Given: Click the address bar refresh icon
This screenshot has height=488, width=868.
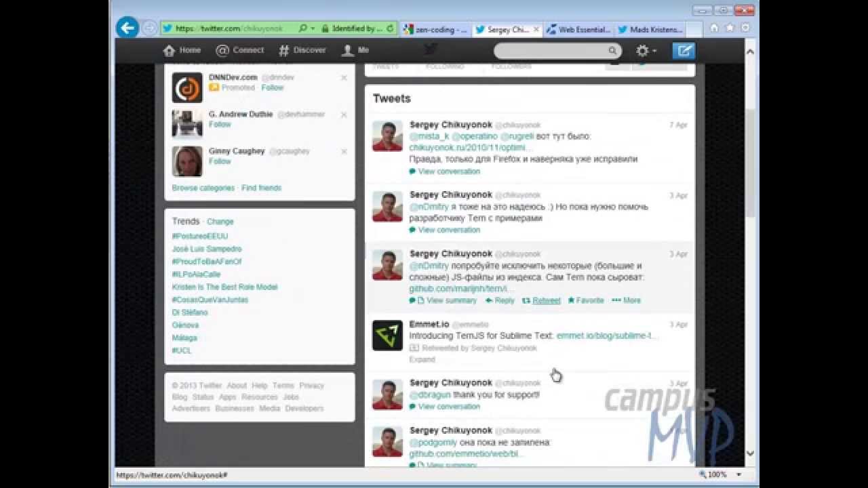Looking at the screenshot, I should coord(390,28).
